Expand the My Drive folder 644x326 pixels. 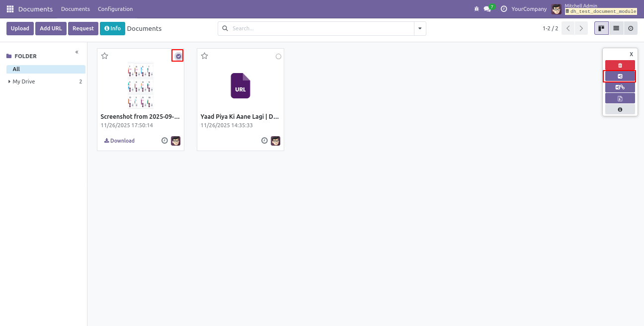coord(9,81)
